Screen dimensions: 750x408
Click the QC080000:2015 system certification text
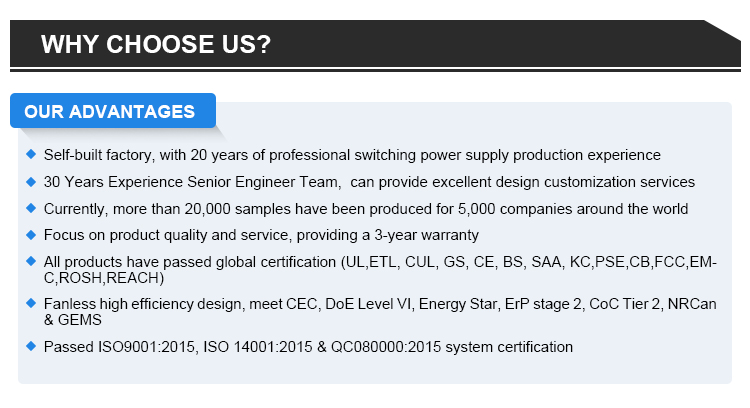452,347
